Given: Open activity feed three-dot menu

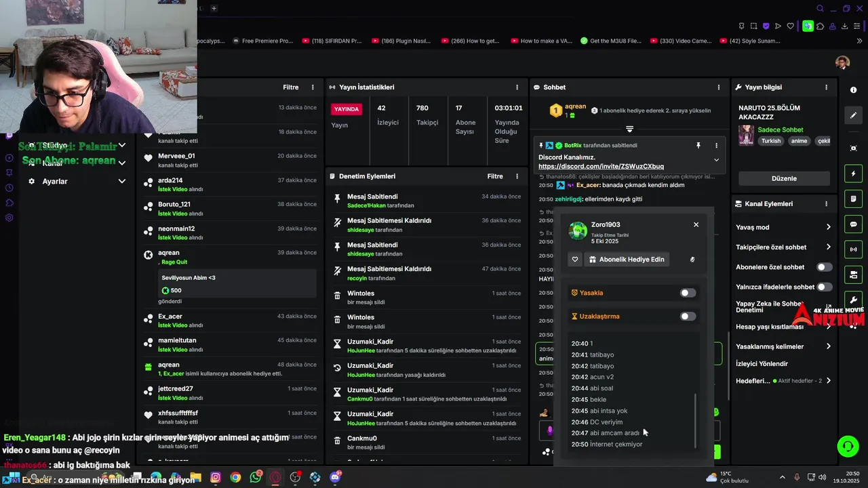Looking at the screenshot, I should (313, 87).
